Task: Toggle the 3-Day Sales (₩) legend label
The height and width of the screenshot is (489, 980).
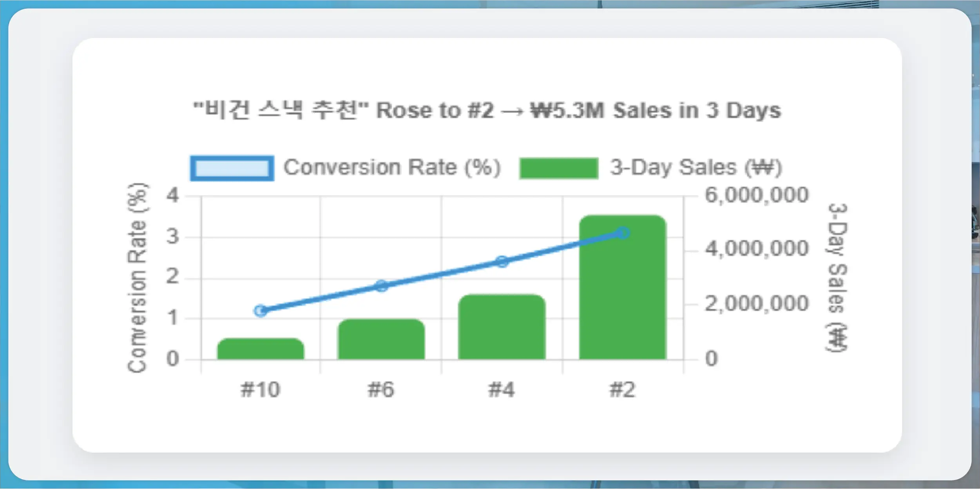Action: (696, 168)
